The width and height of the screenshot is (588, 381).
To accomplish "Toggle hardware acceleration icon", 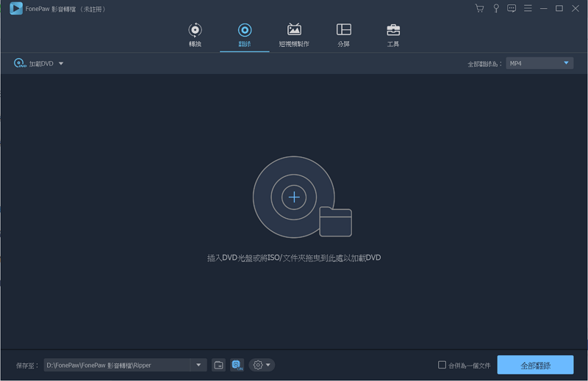I will pyautogui.click(x=237, y=365).
